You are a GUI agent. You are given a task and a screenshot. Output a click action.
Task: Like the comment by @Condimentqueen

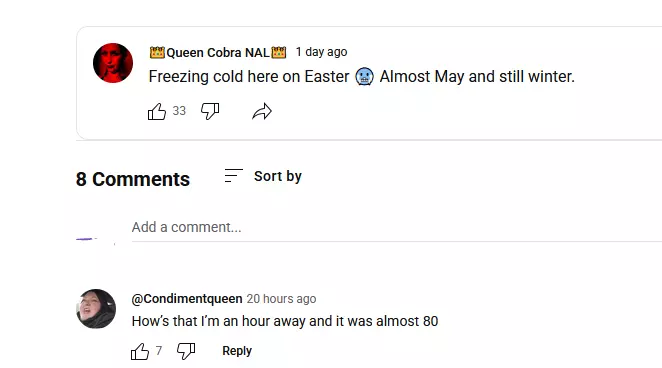(140, 351)
